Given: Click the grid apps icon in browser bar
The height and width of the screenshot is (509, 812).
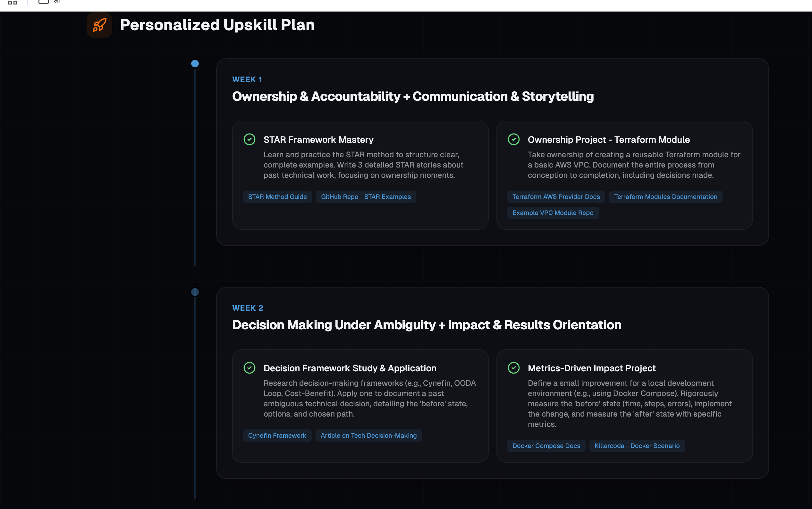Looking at the screenshot, I should pyautogui.click(x=13, y=2).
